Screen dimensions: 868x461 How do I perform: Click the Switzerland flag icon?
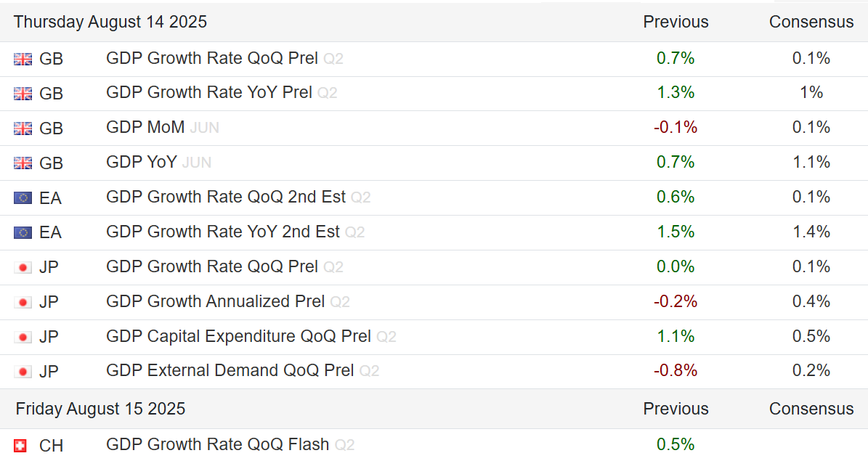pos(20,445)
